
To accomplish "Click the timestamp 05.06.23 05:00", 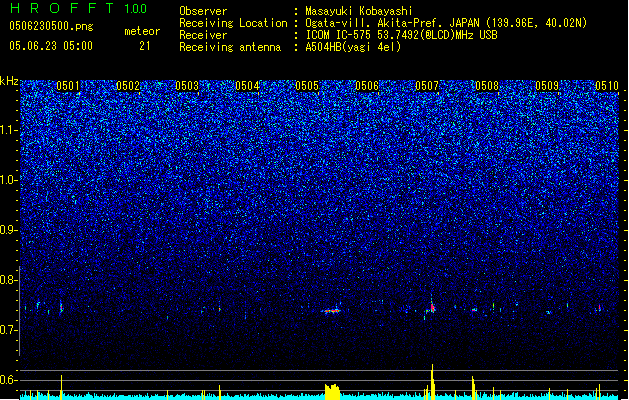I will click(51, 46).
